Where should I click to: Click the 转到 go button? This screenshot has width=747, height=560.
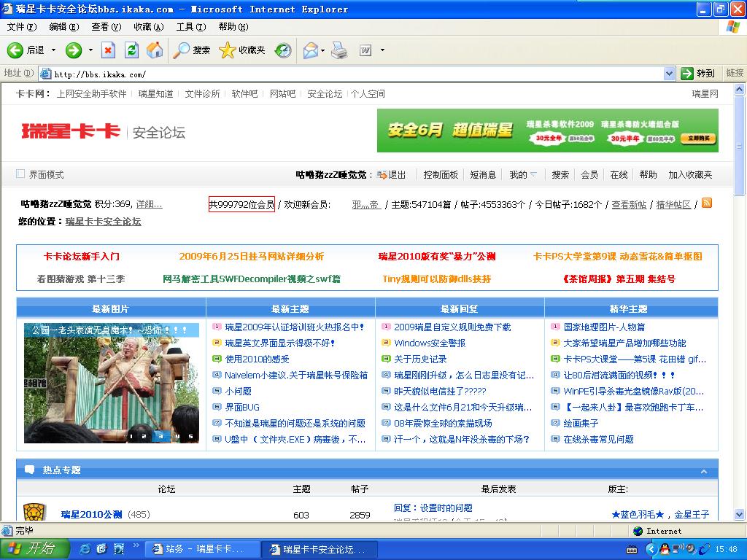[698, 74]
